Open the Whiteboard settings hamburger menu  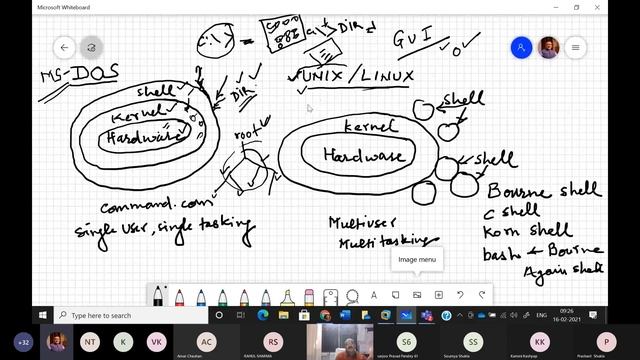[576, 48]
